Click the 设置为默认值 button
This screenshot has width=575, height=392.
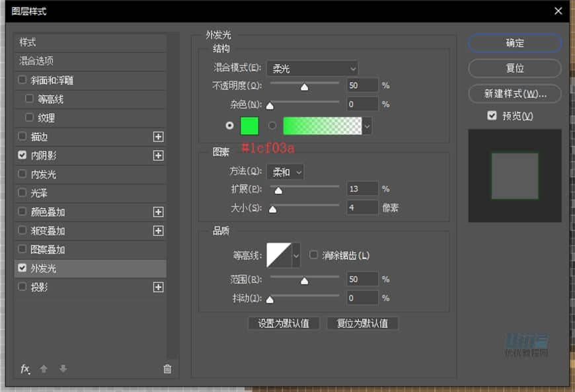tap(284, 323)
